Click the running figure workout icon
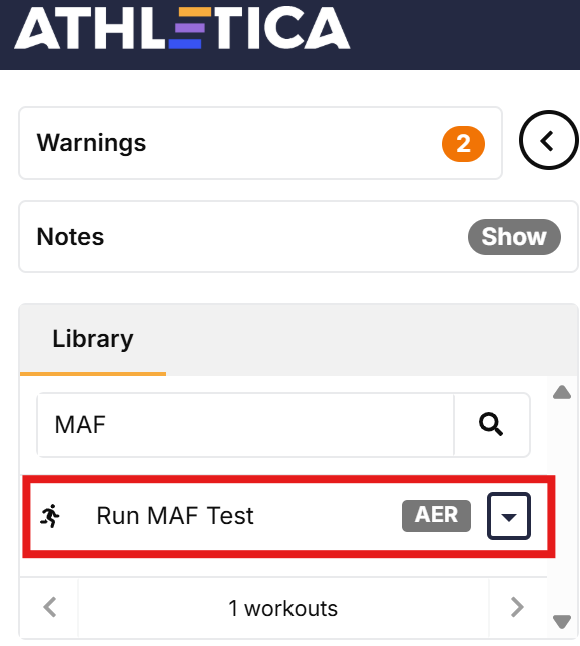This screenshot has width=580, height=646. [x=50, y=516]
